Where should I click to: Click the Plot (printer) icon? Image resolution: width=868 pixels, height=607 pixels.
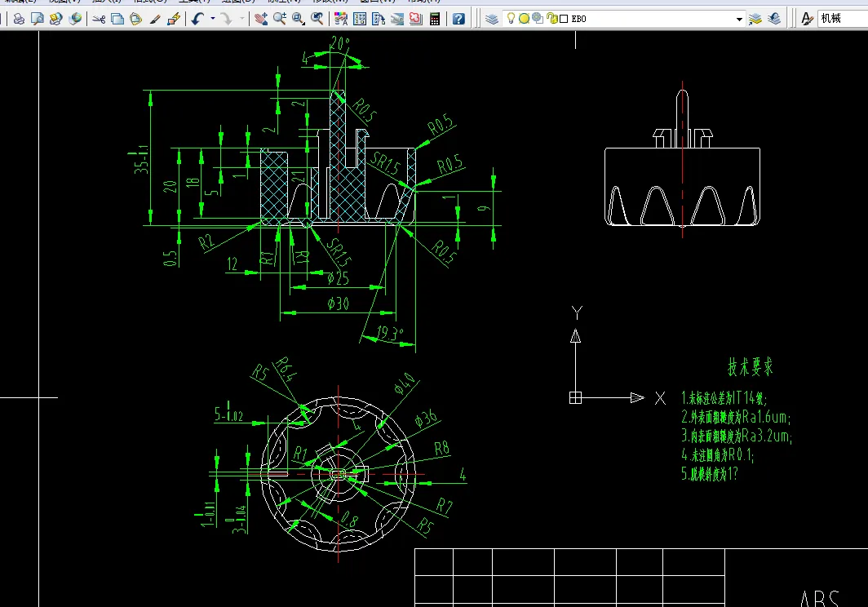pos(19,19)
